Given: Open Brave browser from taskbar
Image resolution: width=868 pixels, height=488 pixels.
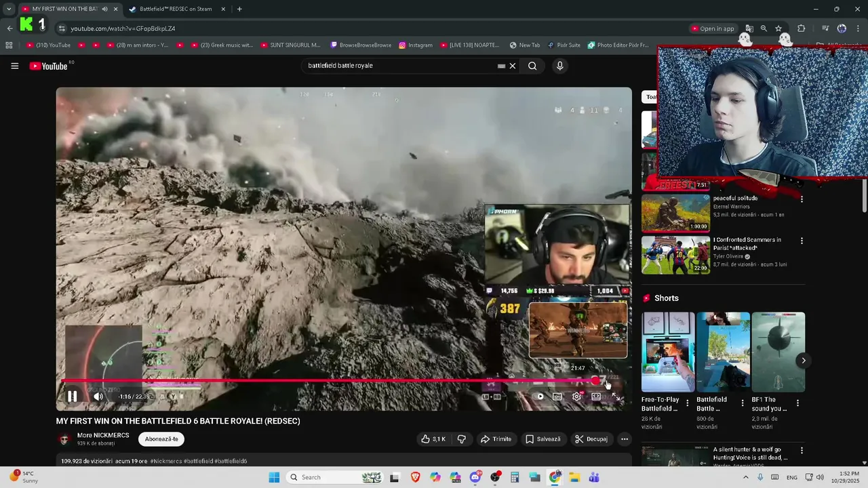Looking at the screenshot, I should click(x=415, y=477).
